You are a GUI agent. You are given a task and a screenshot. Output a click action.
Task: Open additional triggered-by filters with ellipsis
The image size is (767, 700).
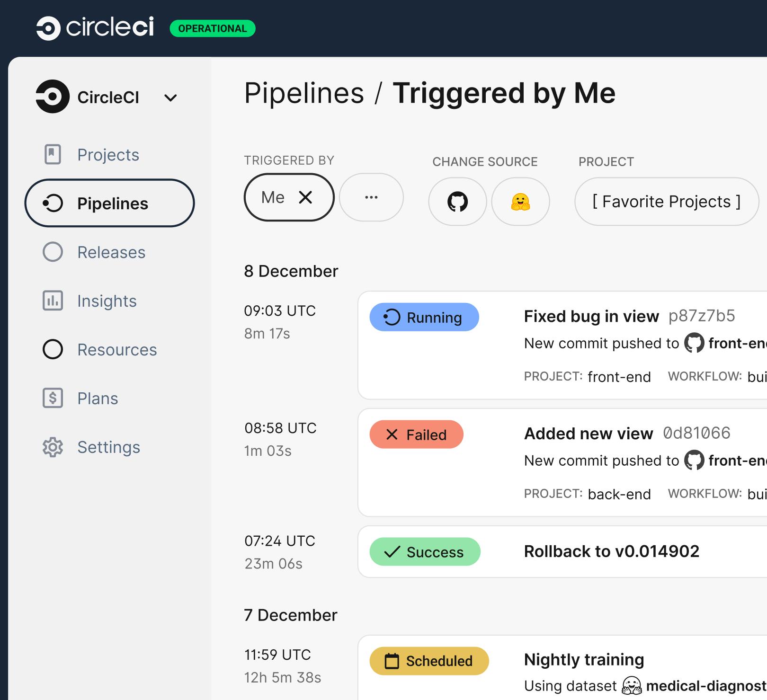click(x=371, y=197)
